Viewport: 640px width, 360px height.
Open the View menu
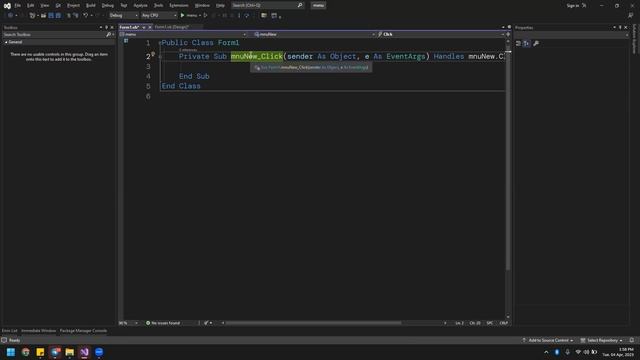click(45, 6)
